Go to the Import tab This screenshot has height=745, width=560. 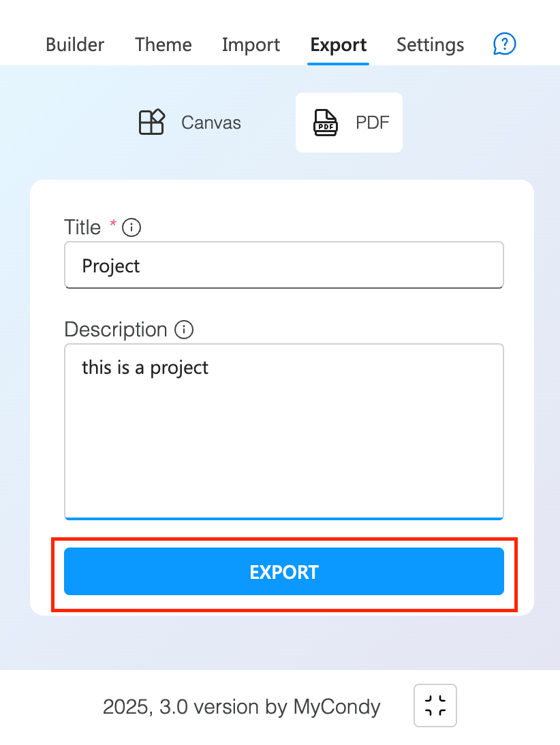pyautogui.click(x=251, y=45)
